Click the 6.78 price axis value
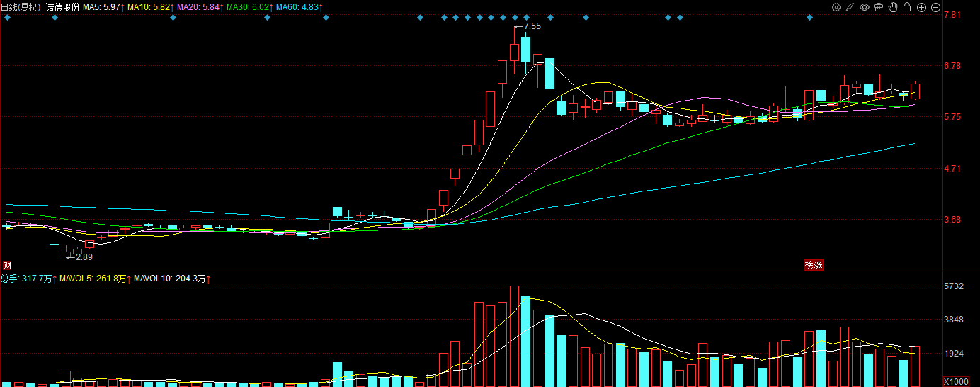Screen dimensions: 980x387 [x=952, y=66]
